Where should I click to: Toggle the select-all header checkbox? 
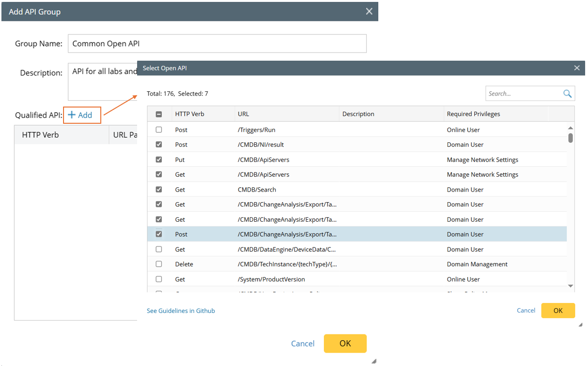click(x=159, y=114)
